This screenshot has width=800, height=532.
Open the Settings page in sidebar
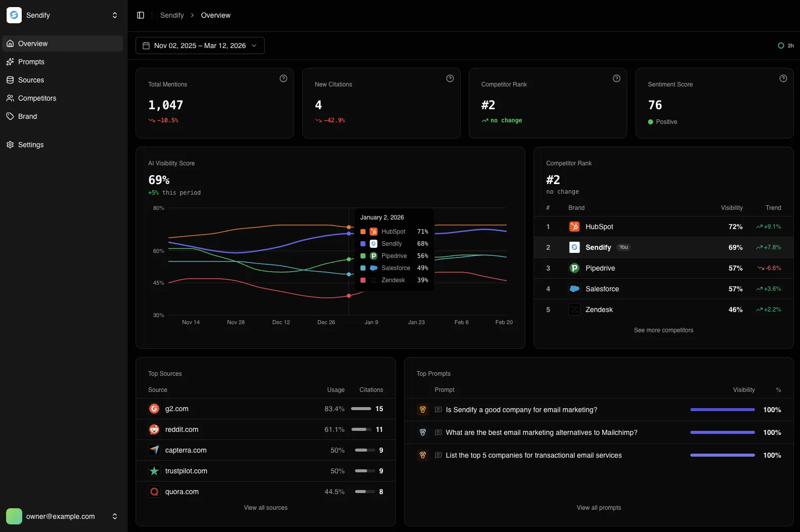31,145
